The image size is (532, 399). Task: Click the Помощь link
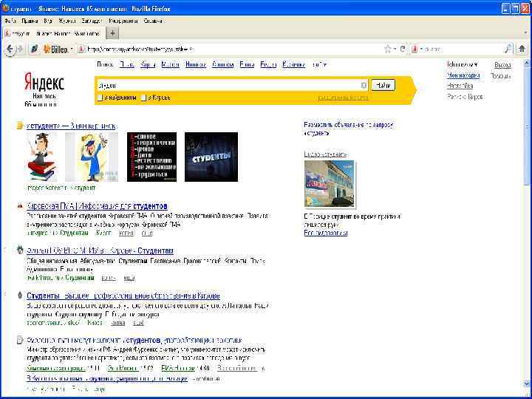501,76
